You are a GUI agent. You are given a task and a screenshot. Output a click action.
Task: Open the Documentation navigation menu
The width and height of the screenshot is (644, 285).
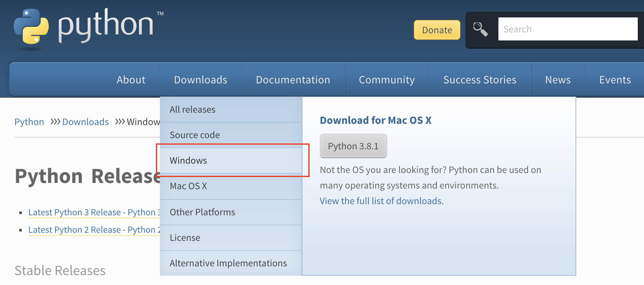[x=293, y=80]
